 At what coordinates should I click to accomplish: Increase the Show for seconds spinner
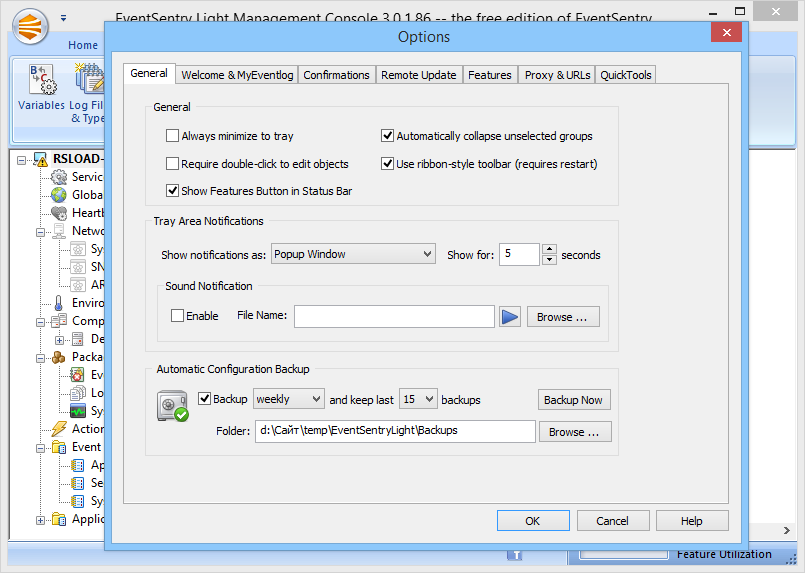(x=549, y=249)
